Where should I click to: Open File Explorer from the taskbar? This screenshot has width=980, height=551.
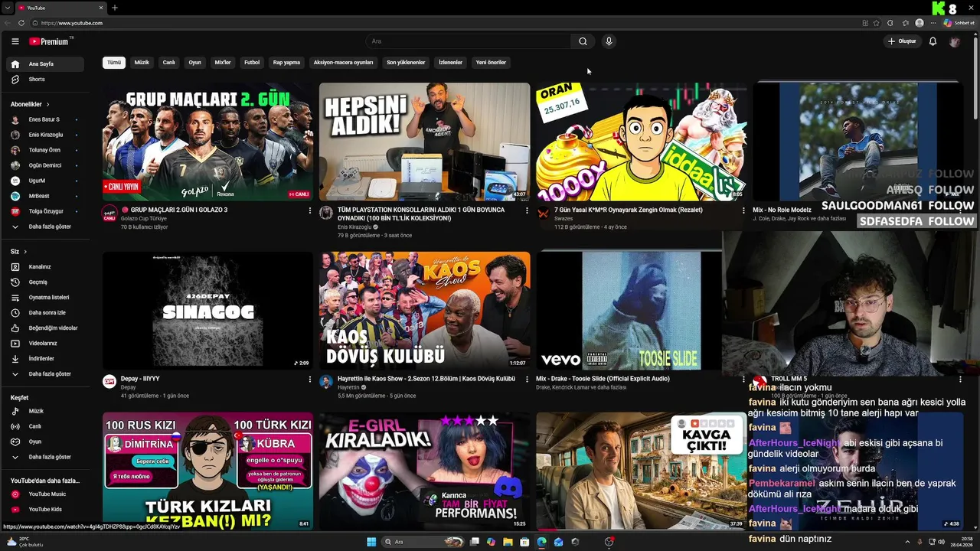(508, 542)
